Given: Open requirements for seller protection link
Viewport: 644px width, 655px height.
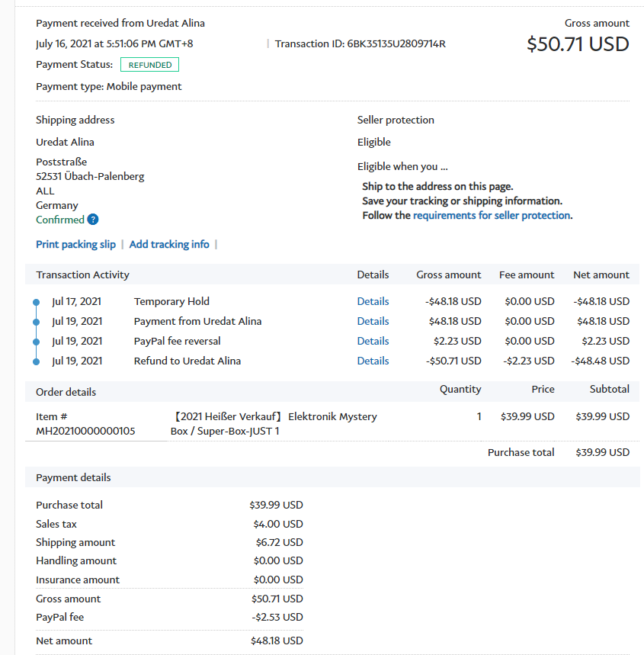Looking at the screenshot, I should pyautogui.click(x=492, y=215).
